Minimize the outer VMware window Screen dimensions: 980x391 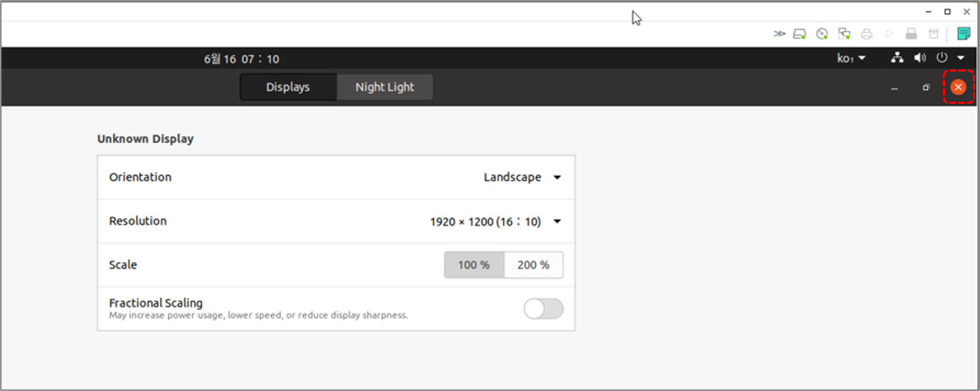(x=928, y=11)
